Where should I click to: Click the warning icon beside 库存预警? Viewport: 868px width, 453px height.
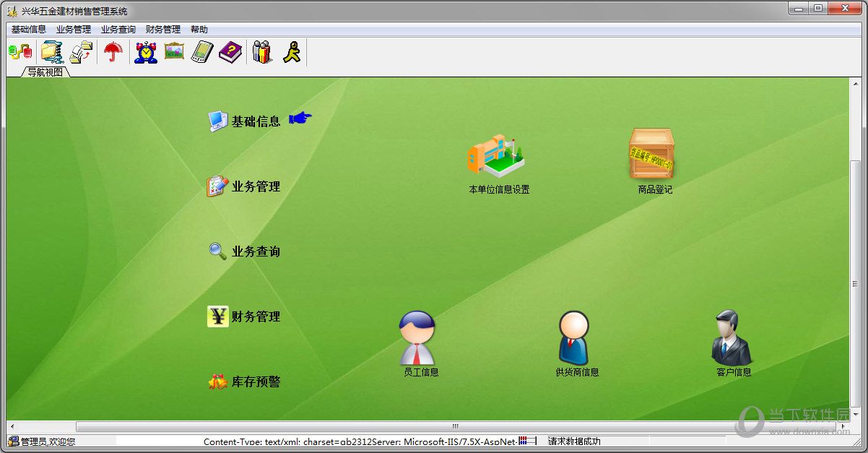tap(217, 381)
